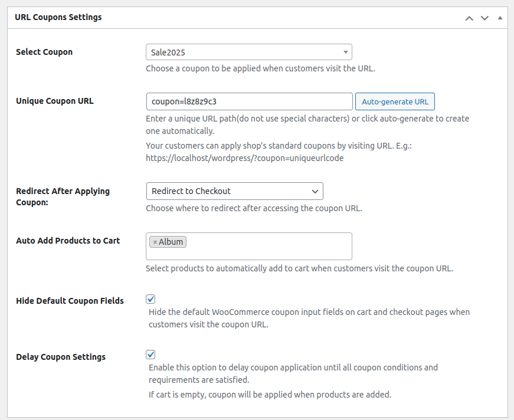Image resolution: width=514 pixels, height=420 pixels.
Task: Click the Auto Add Products to Cart label
Action: (68, 241)
